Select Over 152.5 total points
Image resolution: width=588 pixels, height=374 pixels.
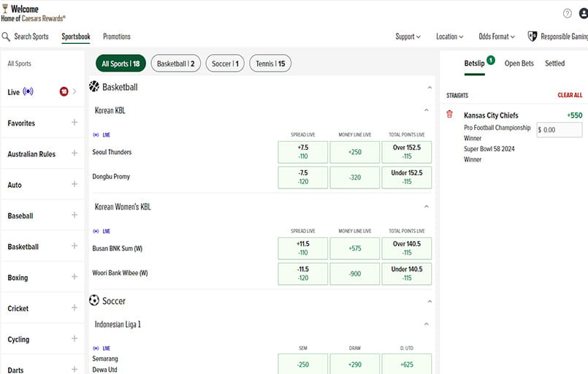point(407,152)
